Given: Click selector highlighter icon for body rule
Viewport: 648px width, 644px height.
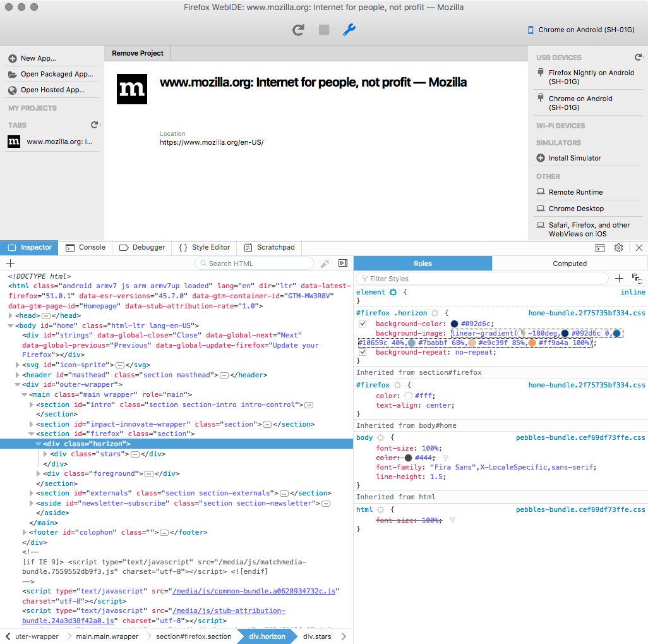Looking at the screenshot, I should point(381,437).
